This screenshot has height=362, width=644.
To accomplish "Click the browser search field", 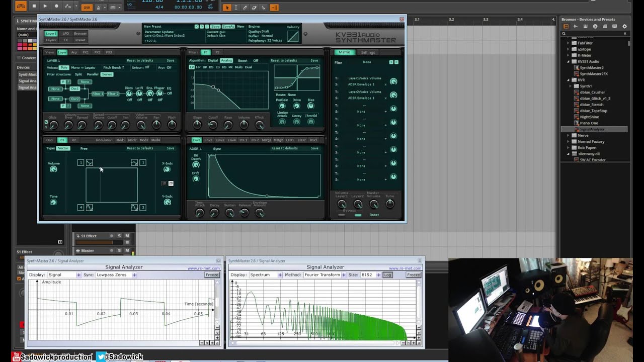I will pyautogui.click(x=594, y=34).
